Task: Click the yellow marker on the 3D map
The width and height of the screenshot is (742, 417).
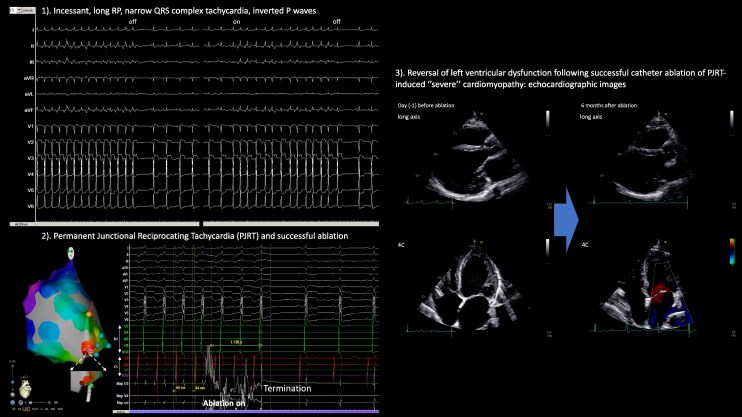Action: coord(88,314)
